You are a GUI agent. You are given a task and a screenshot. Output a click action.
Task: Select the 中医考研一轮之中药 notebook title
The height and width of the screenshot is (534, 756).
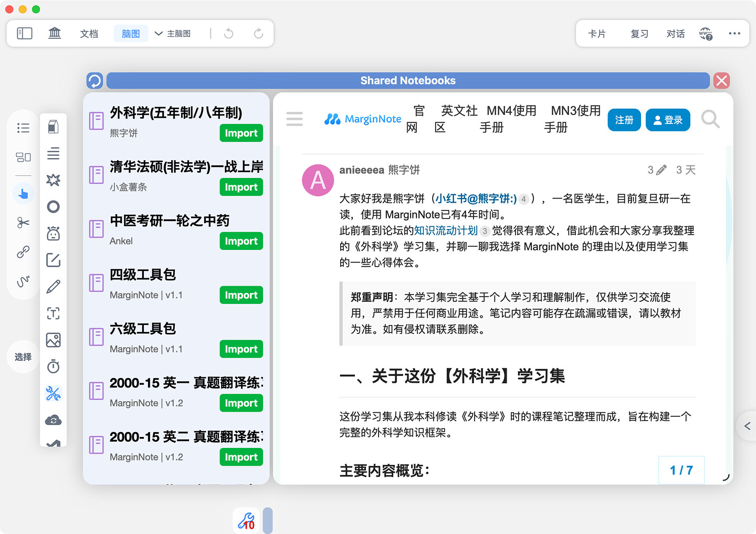pyautogui.click(x=170, y=221)
